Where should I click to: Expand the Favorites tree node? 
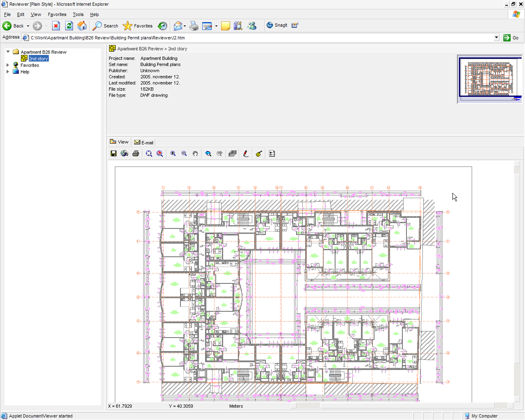click(8, 65)
